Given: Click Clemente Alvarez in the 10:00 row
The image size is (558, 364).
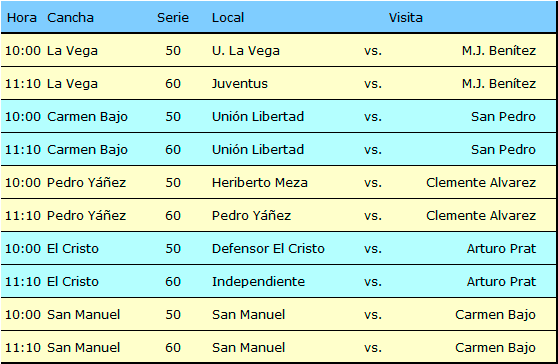Looking at the screenshot, I should tap(481, 183).
